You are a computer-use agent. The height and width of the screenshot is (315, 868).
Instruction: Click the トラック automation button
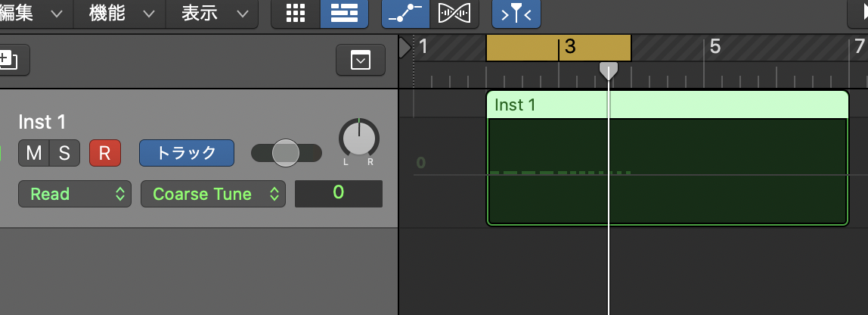[x=186, y=153]
